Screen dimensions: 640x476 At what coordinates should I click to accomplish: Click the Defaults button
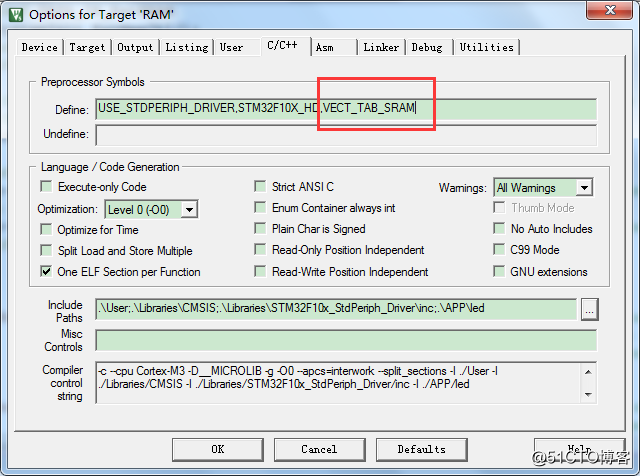[x=421, y=449]
